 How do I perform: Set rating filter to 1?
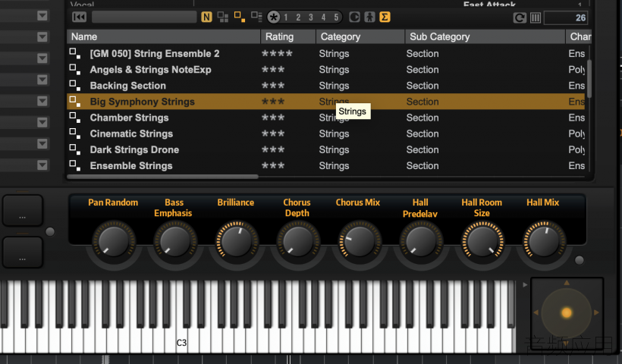286,17
